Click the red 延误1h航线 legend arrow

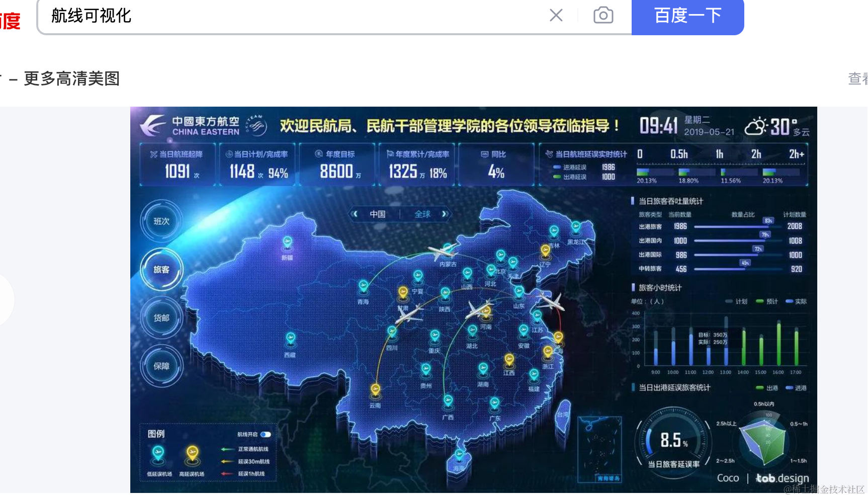227,474
